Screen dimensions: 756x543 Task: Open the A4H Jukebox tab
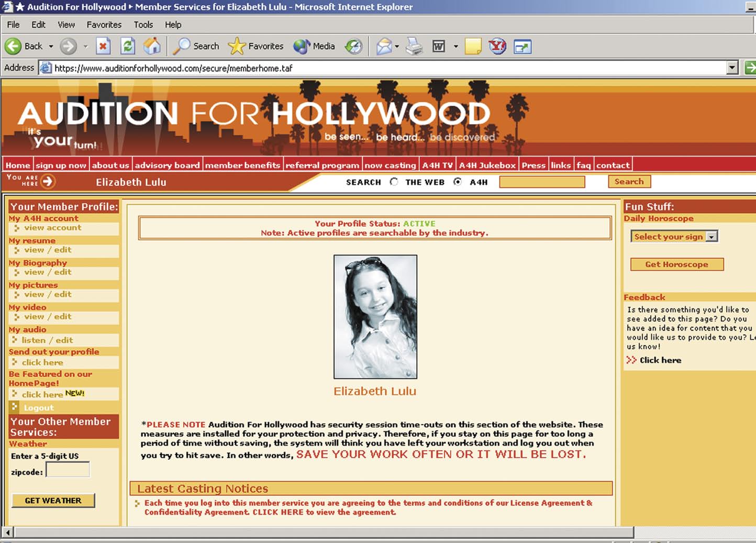pos(487,165)
